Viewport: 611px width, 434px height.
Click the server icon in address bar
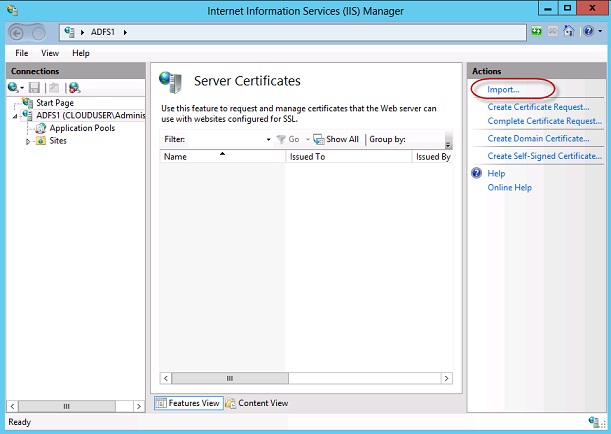70,32
